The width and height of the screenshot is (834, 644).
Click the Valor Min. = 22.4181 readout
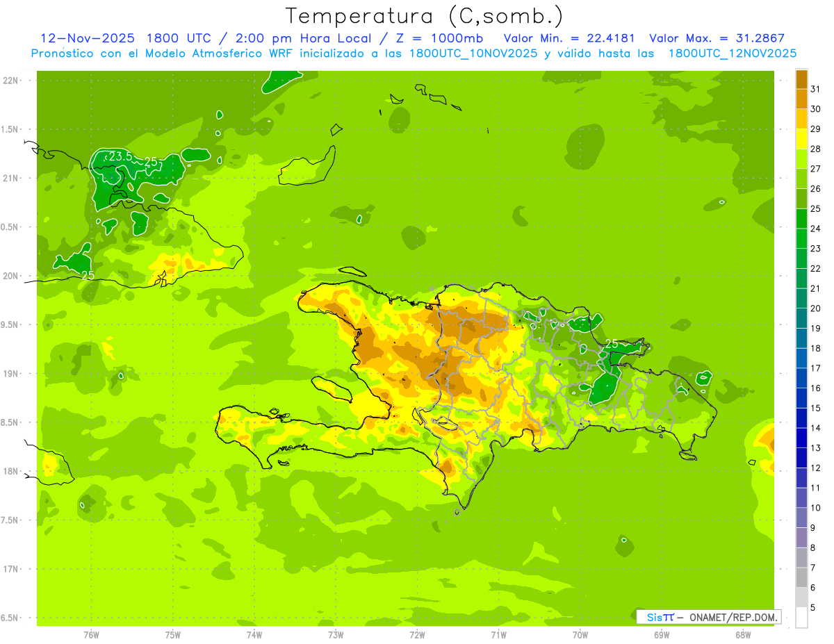571,38
